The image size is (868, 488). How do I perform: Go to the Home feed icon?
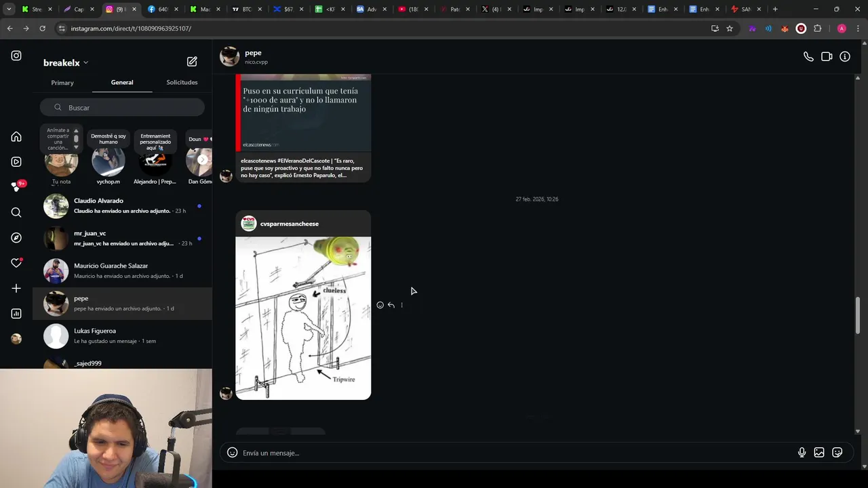click(x=16, y=137)
